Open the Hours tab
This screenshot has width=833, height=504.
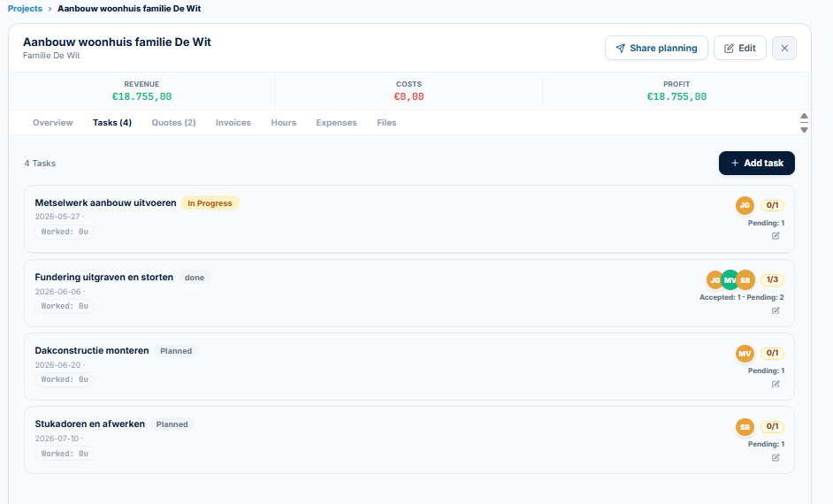point(284,123)
